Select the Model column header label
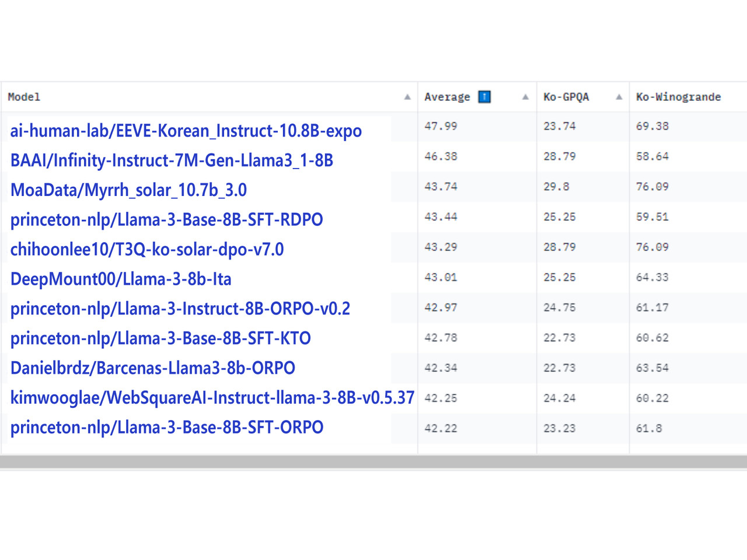Image resolution: width=747 pixels, height=560 pixels. [24, 97]
